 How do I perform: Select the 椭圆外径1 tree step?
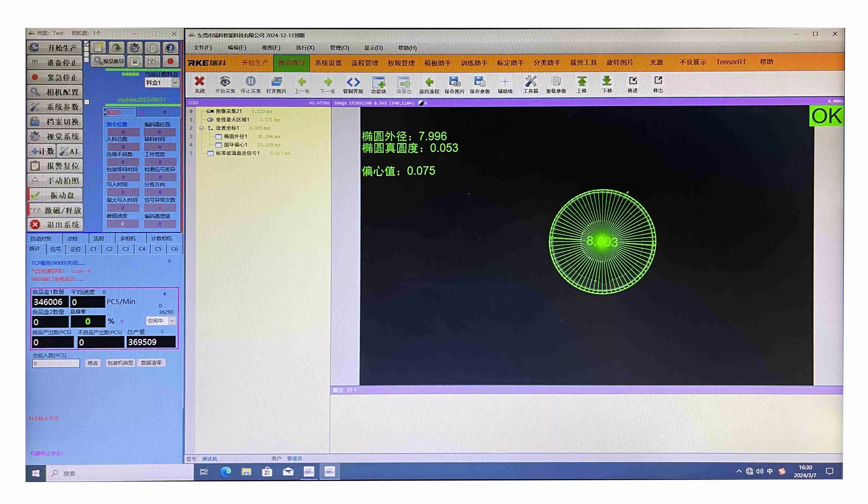236,136
